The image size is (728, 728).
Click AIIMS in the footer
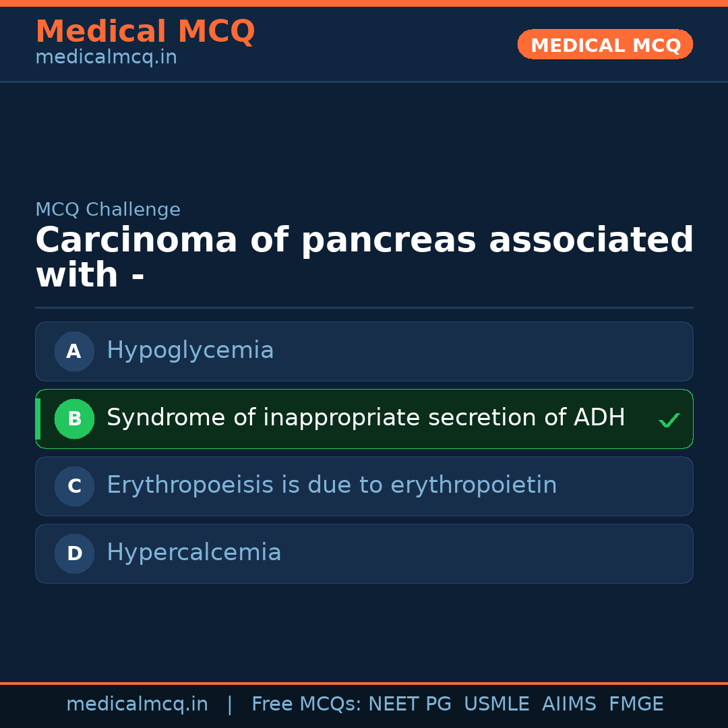tap(569, 704)
